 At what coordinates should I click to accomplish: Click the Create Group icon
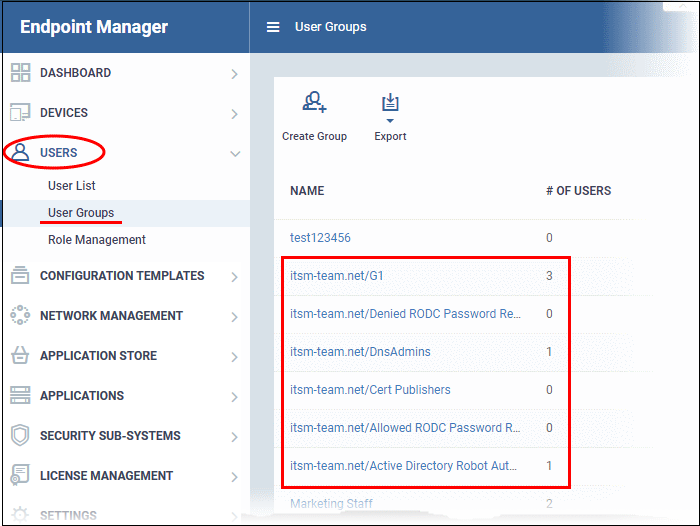(x=314, y=102)
